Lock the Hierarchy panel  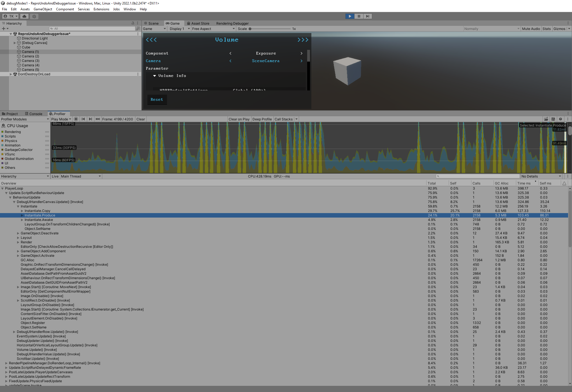click(x=133, y=23)
